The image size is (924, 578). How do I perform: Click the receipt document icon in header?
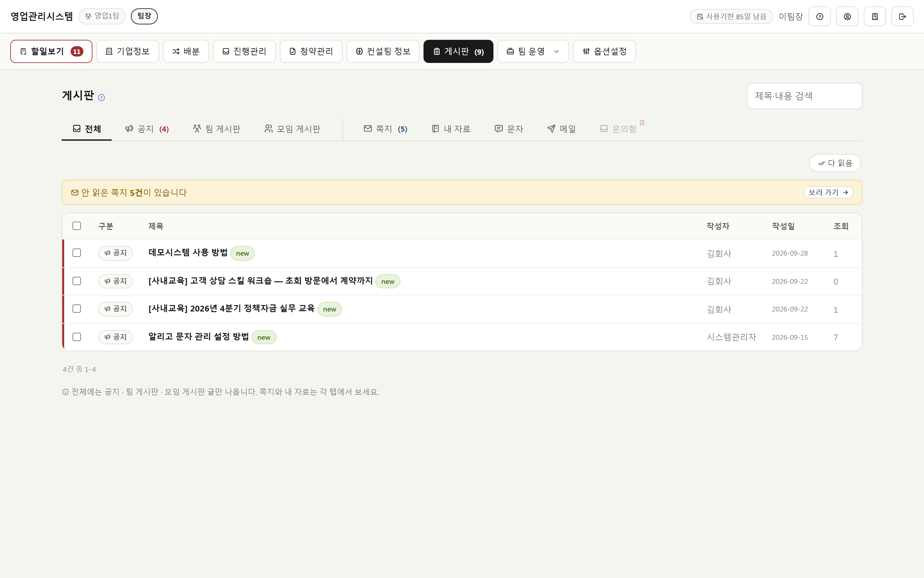click(x=875, y=16)
